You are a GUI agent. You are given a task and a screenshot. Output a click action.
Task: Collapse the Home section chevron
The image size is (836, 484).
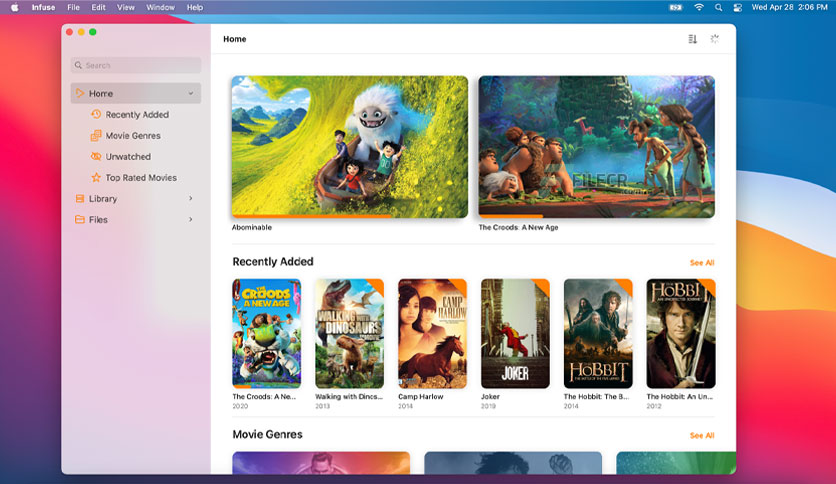coord(191,93)
